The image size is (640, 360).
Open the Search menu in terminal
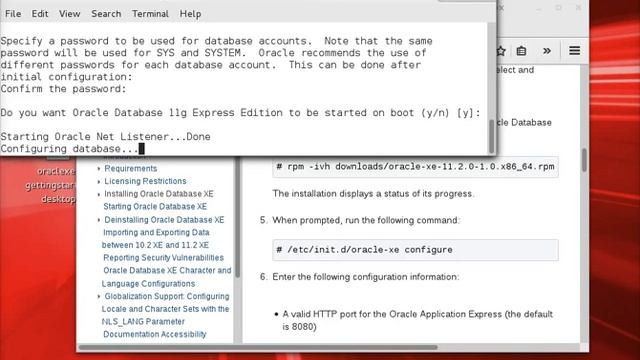pos(106,14)
